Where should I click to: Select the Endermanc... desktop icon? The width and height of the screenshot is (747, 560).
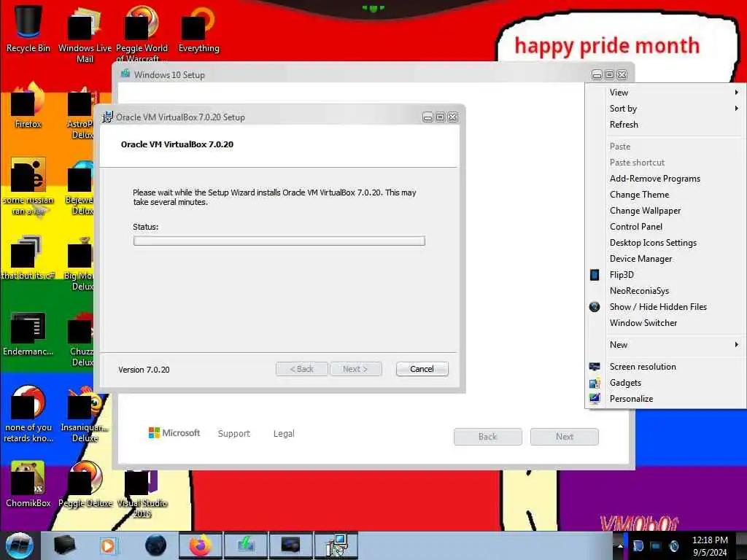(28, 333)
